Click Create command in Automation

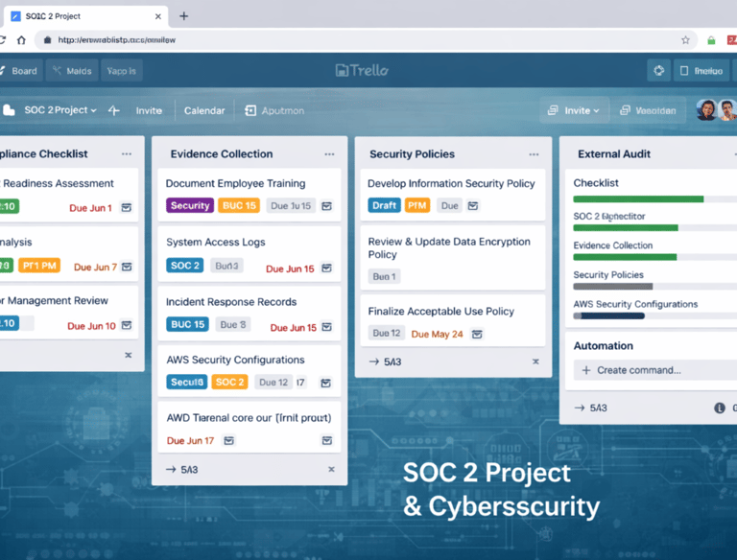655,370
